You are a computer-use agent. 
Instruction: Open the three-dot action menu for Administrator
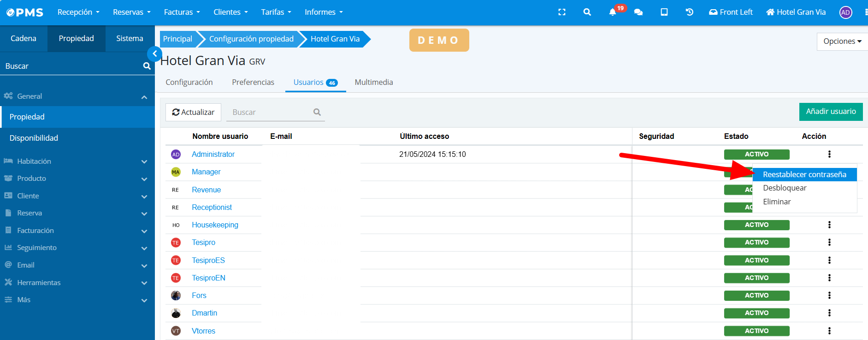(829, 154)
